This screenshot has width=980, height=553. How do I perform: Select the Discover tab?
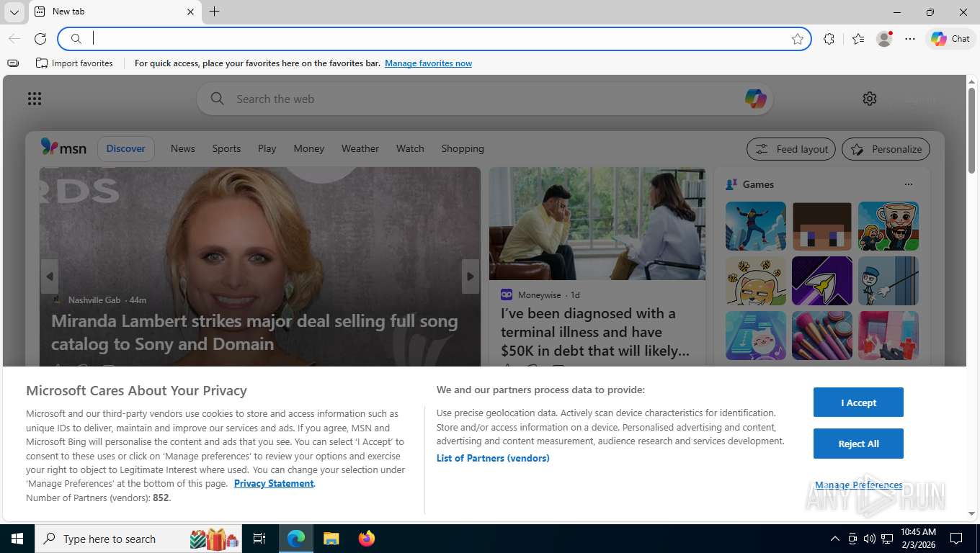click(x=126, y=148)
